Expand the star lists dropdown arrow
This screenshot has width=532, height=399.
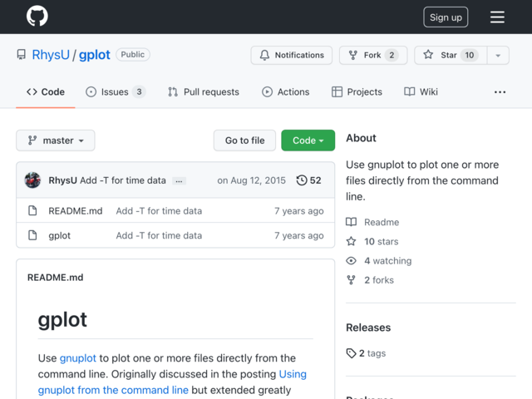498,55
